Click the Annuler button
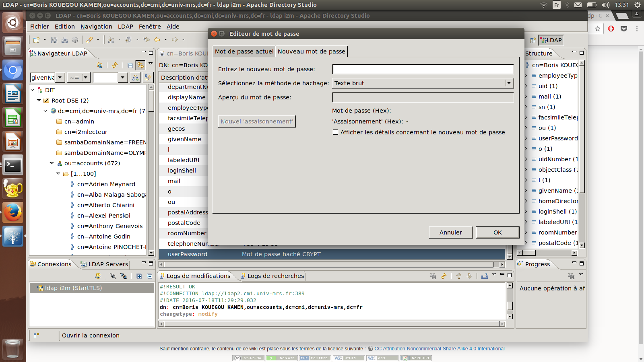 pyautogui.click(x=450, y=232)
